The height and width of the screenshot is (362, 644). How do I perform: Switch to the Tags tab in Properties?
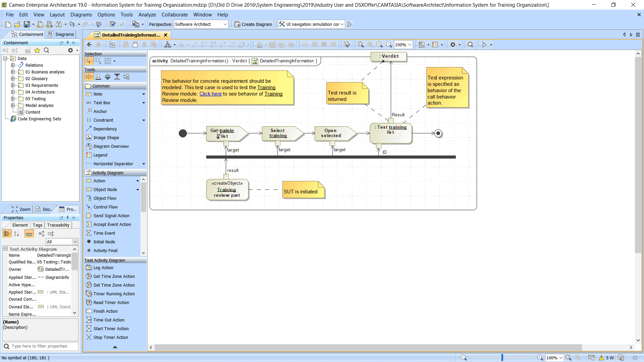[x=37, y=225]
